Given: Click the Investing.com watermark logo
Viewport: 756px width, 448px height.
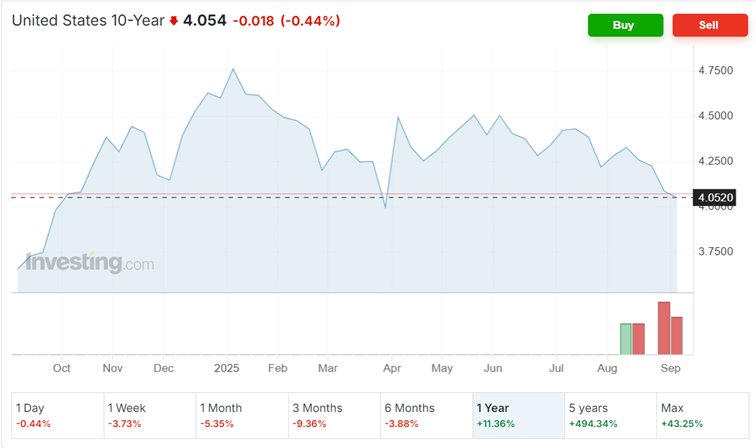Looking at the screenshot, I should tap(90, 263).
